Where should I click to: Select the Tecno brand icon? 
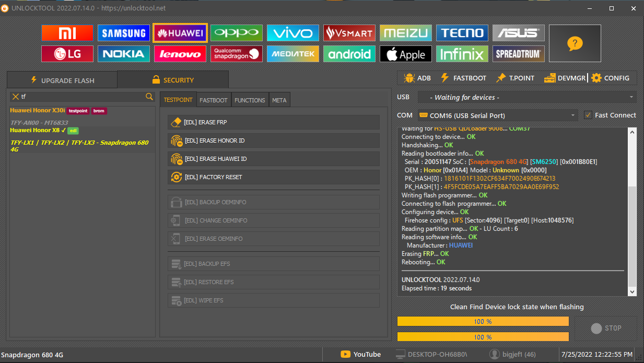click(462, 33)
